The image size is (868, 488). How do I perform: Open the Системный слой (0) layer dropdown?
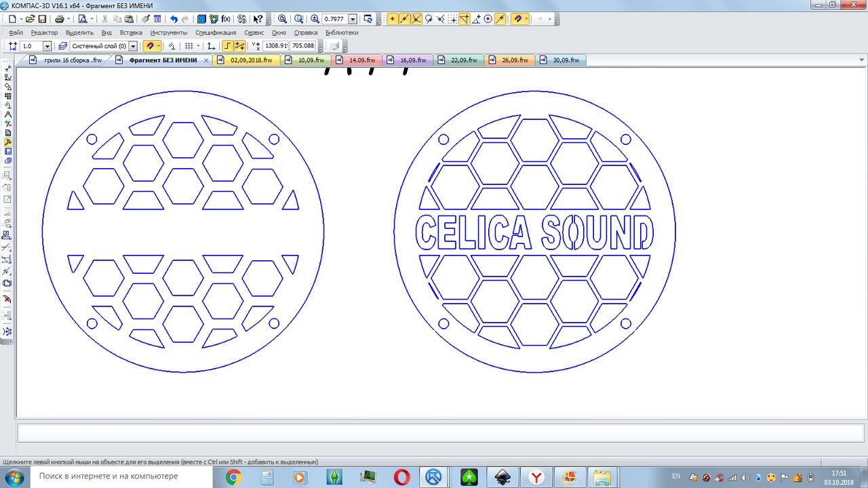tap(133, 46)
